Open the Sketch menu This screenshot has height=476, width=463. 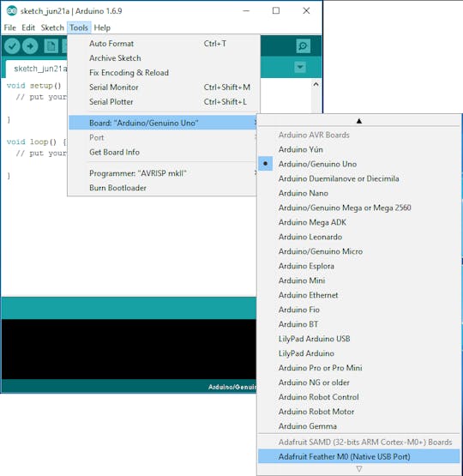pyautogui.click(x=52, y=27)
